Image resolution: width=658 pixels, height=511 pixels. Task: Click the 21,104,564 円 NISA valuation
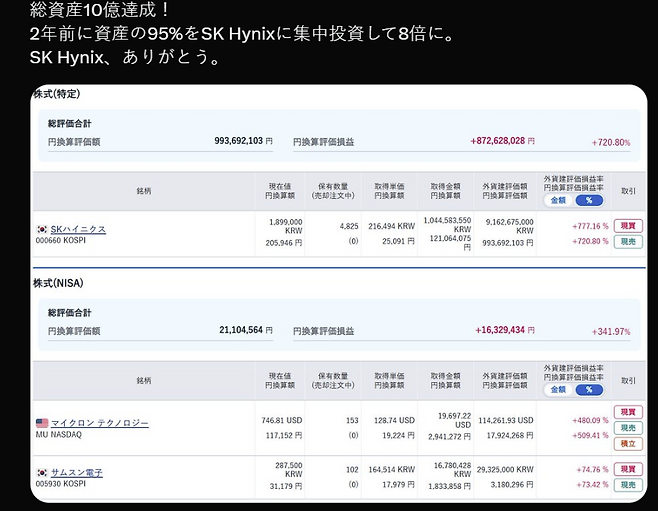pos(246,330)
